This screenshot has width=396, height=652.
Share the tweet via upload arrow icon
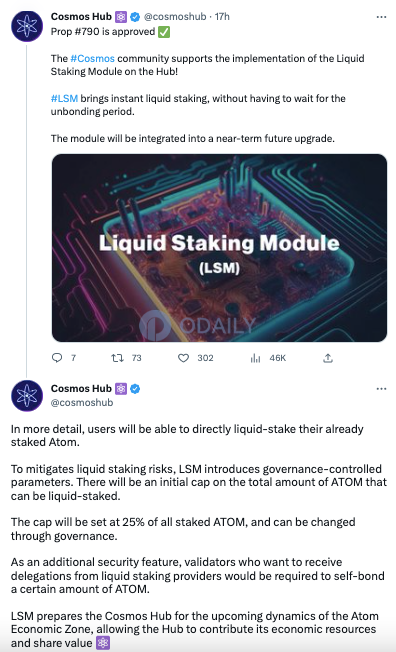[328, 358]
